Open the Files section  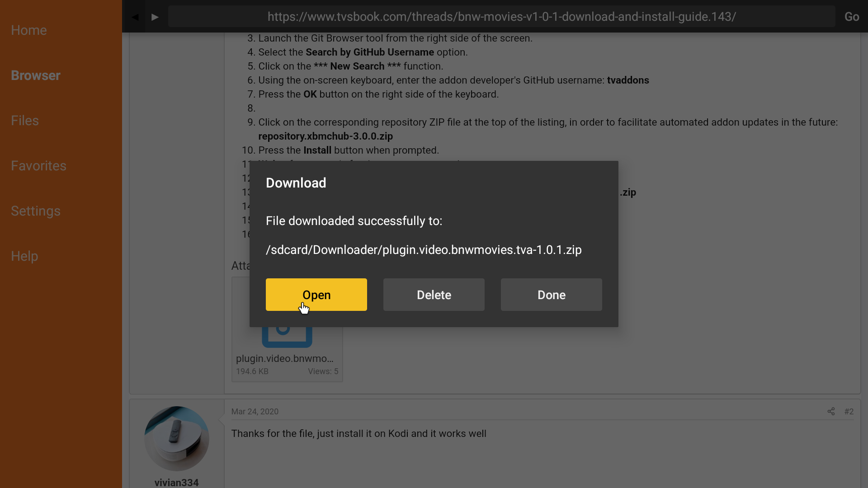pos(25,121)
